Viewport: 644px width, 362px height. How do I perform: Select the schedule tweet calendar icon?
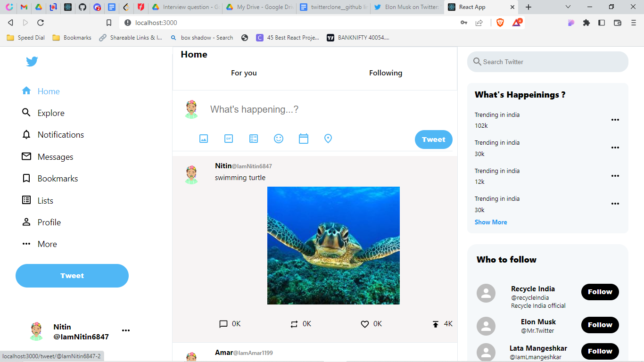[304, 139]
